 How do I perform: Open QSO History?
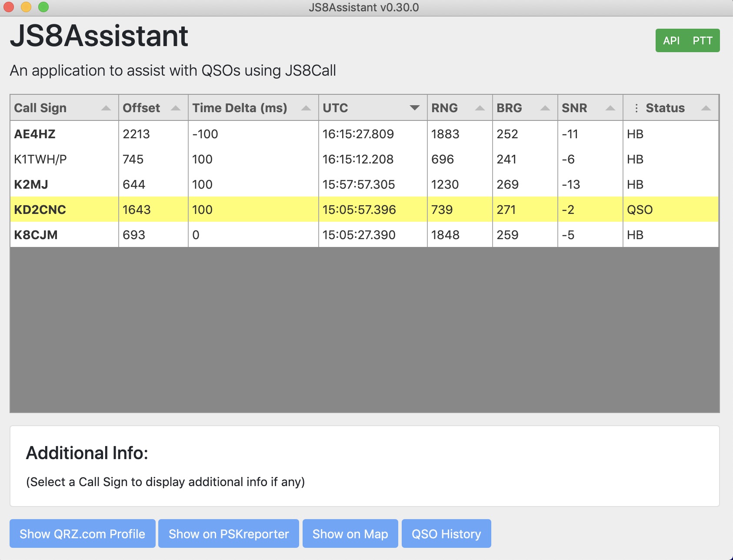[x=446, y=534]
